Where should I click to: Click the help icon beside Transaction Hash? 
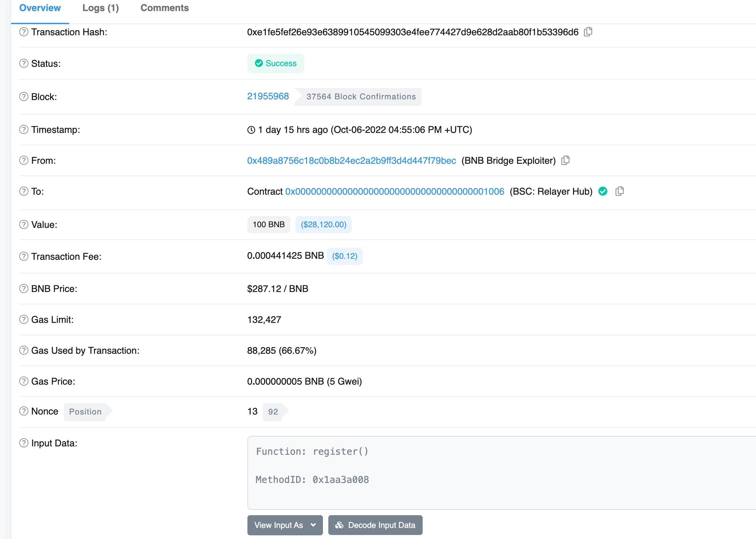[24, 32]
